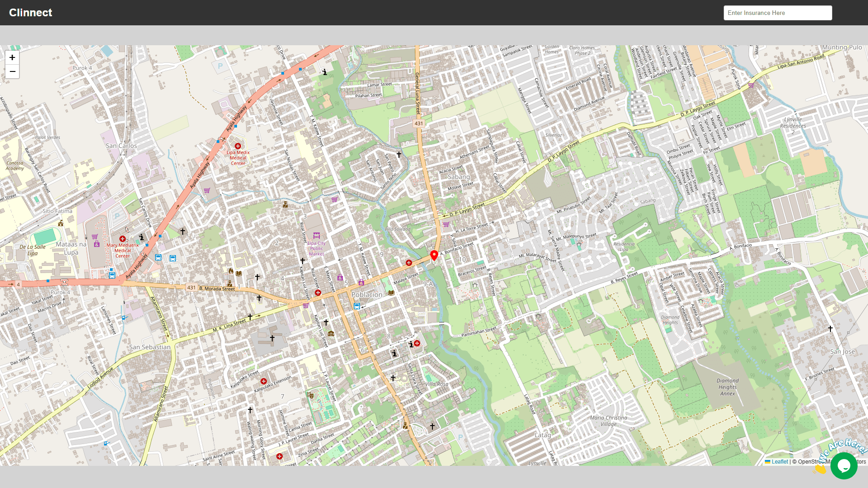
Task: Click the 431 route shield on General Luna Street
Action: click(419, 123)
